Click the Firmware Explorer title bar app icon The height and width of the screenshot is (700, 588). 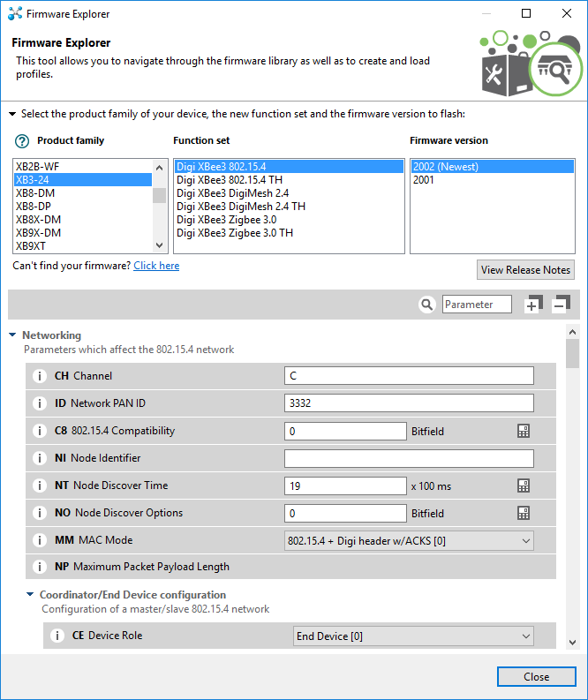tap(15, 14)
